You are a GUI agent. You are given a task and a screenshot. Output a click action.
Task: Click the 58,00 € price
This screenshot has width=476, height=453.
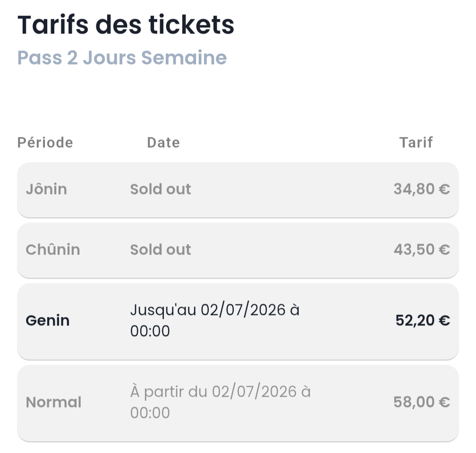421,402
